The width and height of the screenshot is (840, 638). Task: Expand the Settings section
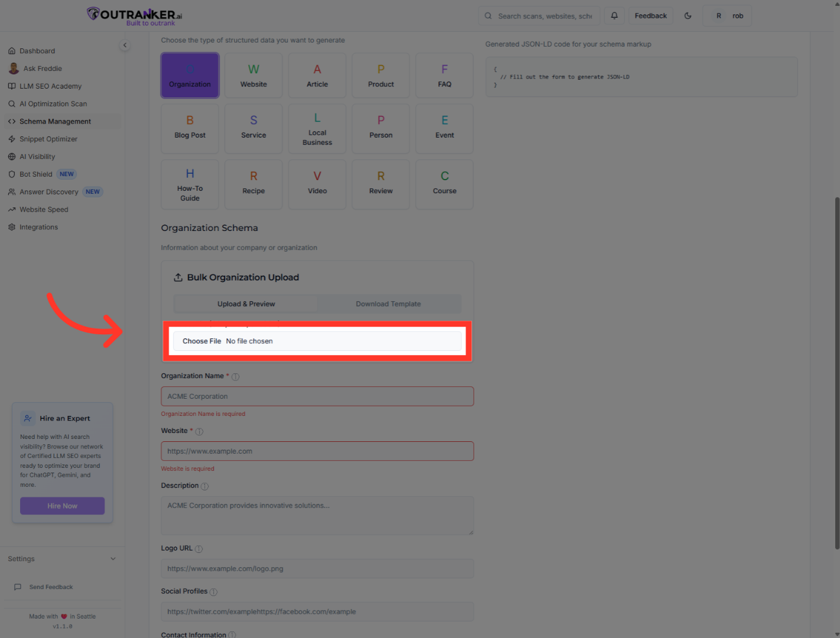pos(61,558)
